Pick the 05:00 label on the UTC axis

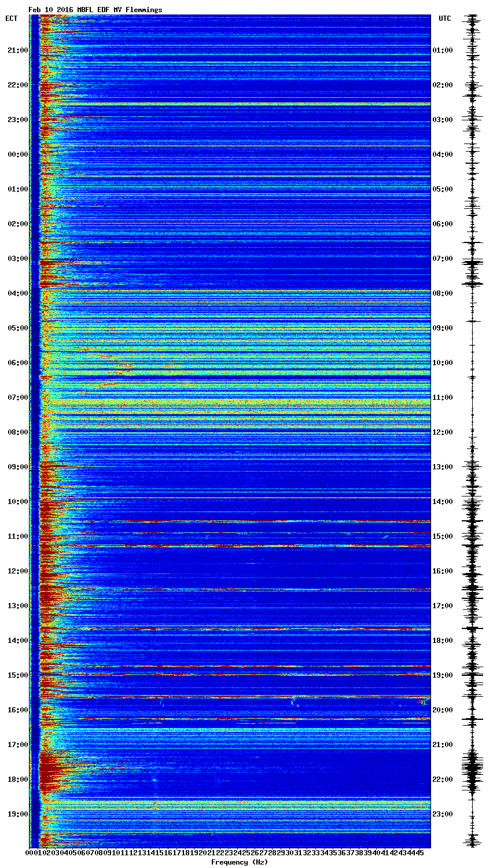[x=443, y=189]
